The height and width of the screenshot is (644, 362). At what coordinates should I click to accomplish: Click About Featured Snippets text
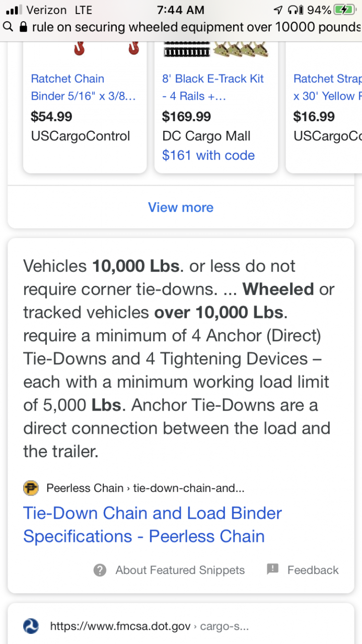180,570
